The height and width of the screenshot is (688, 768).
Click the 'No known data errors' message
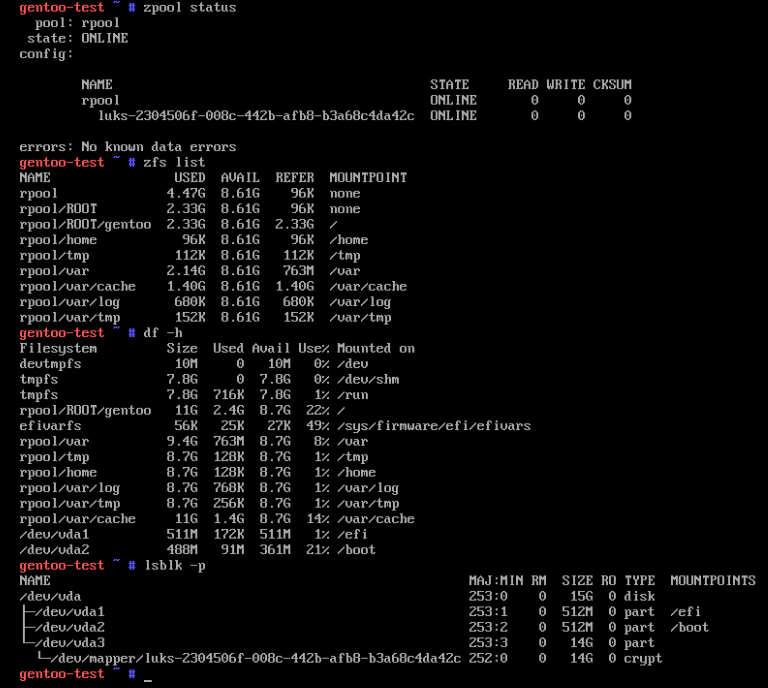[159, 147]
